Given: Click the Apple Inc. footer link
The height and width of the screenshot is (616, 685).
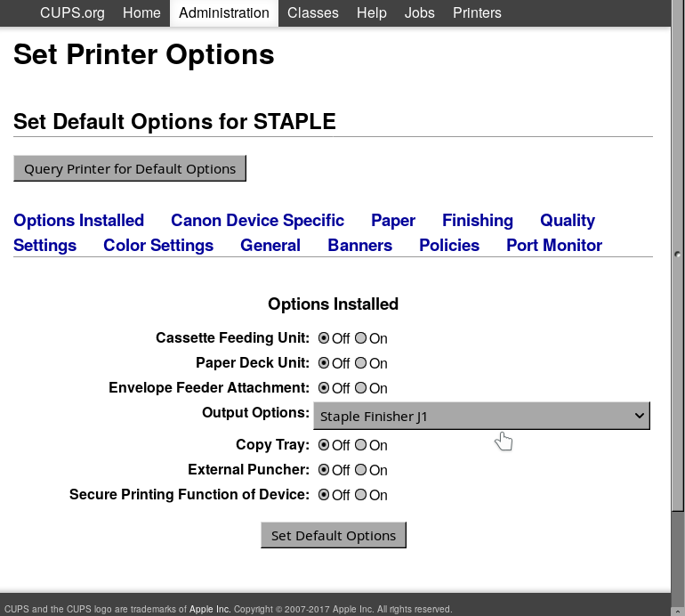Looking at the screenshot, I should 210,609.
